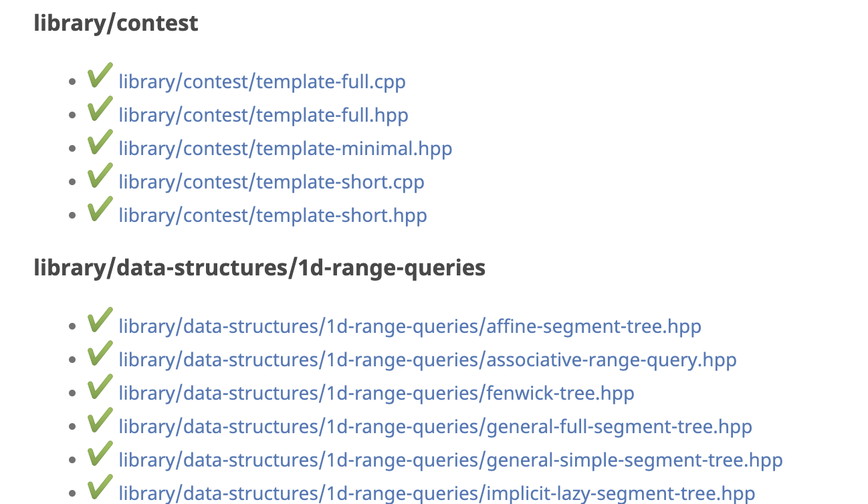Click the green checkmark beside template-short.hpp

99,211
